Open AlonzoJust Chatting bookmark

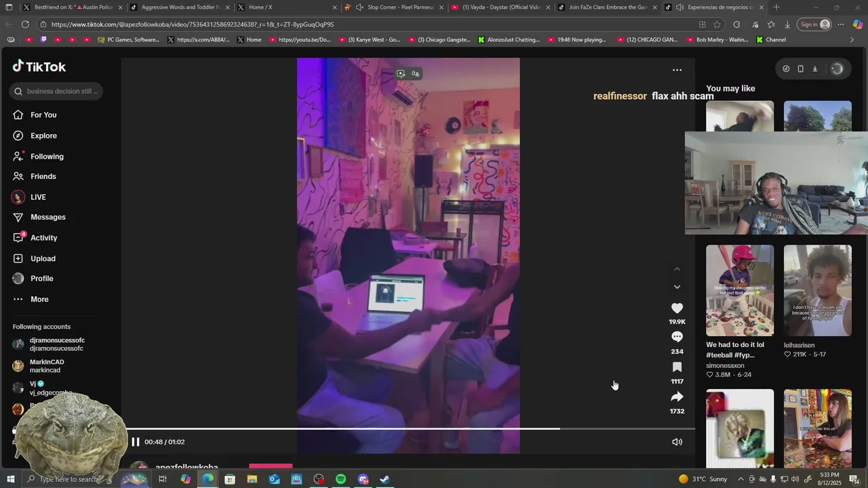coord(509,40)
